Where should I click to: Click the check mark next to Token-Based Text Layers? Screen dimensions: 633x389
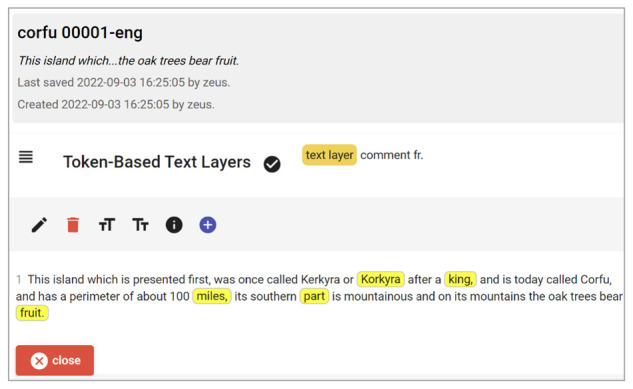point(272,164)
